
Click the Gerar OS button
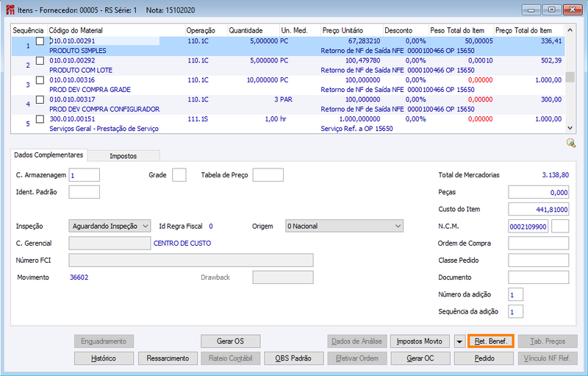coord(230,341)
